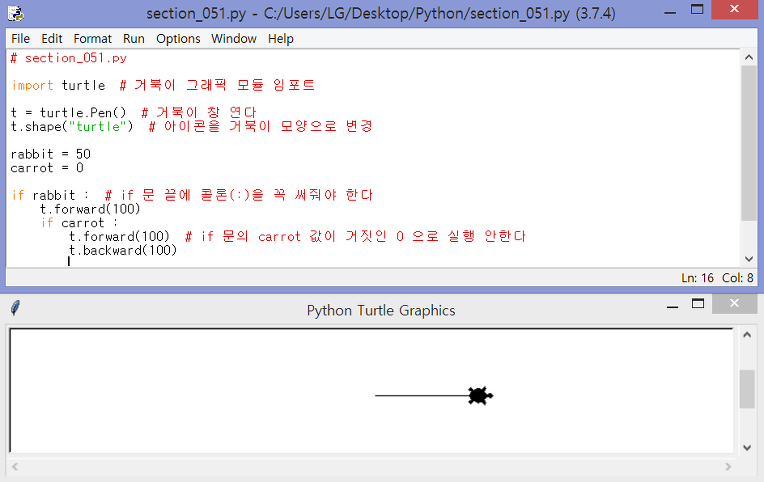This screenshot has width=764, height=482.
Task: Click the '# section_051.py' comment line
Action: coord(69,58)
